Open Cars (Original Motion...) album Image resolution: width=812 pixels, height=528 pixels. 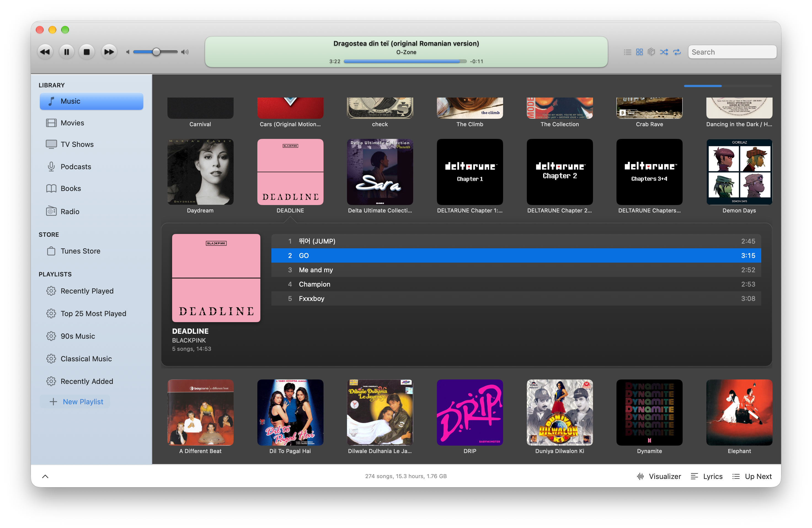pos(290,108)
